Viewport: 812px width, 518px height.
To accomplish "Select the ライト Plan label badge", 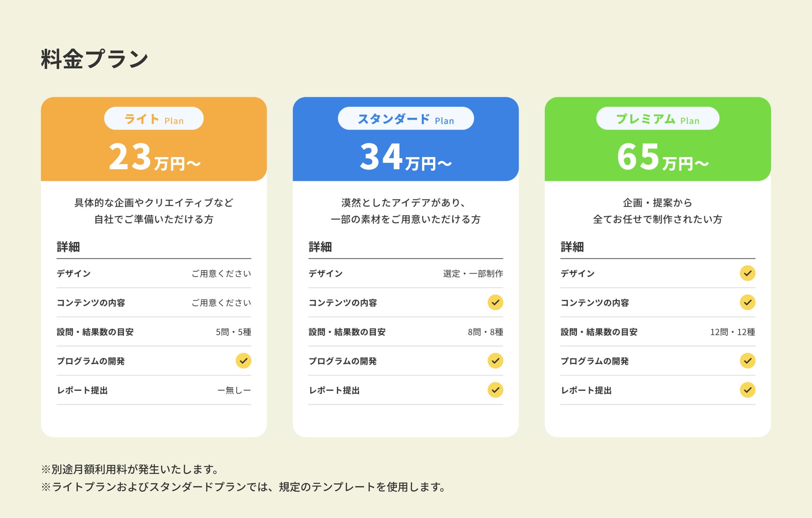I will (154, 119).
